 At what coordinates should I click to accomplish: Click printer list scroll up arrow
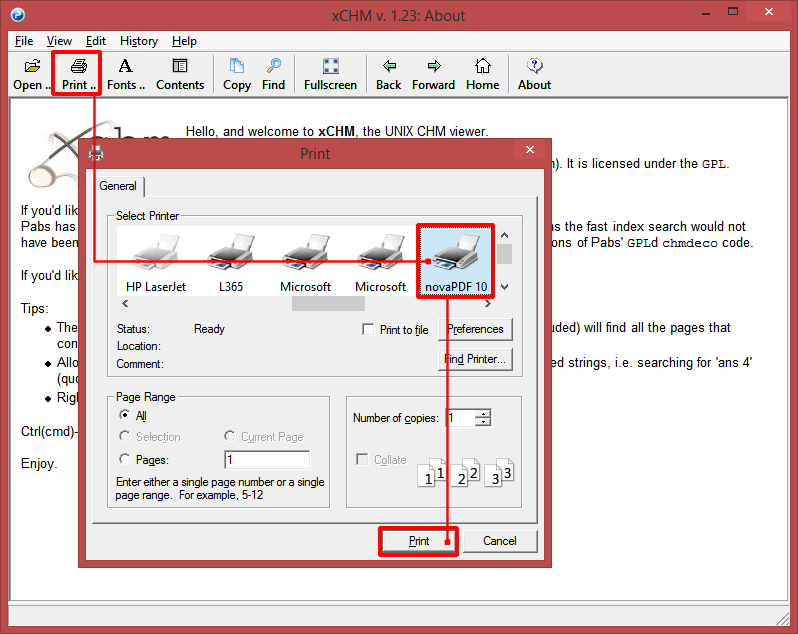click(x=504, y=235)
